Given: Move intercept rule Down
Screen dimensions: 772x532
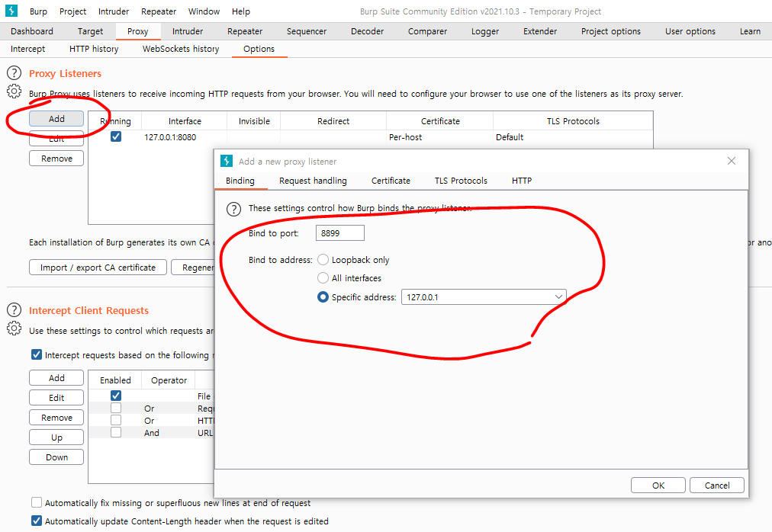Looking at the screenshot, I should [x=56, y=457].
